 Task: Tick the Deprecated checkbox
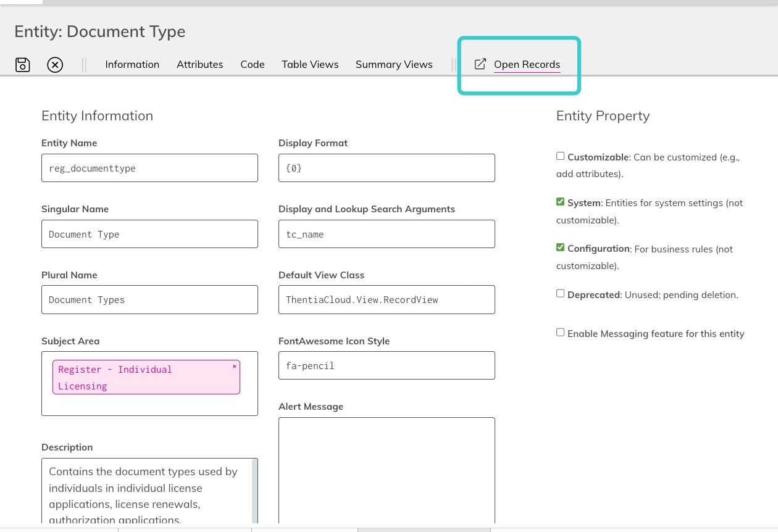[x=560, y=294]
